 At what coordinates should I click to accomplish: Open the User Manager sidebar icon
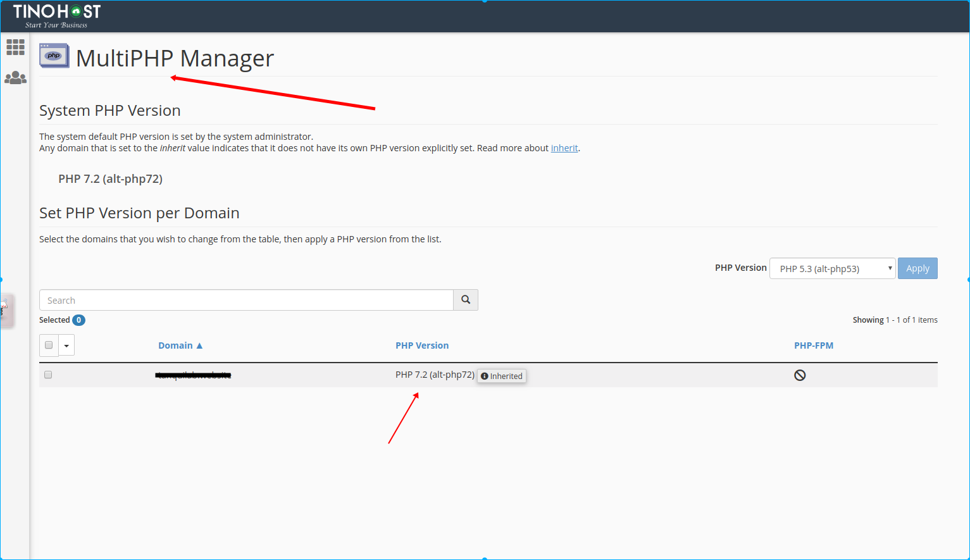(x=15, y=78)
